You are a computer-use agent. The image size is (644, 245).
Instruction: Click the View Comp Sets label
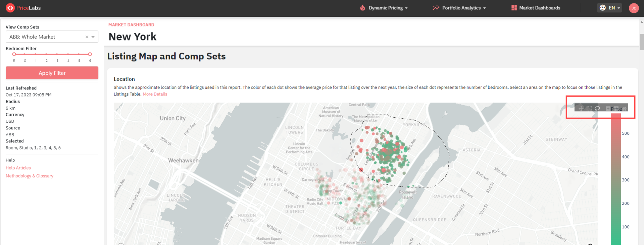[x=22, y=27]
